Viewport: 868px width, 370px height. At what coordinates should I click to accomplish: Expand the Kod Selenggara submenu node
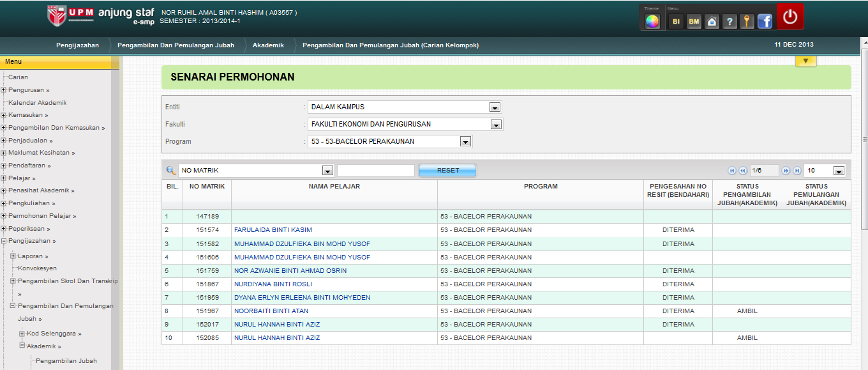pos(22,334)
